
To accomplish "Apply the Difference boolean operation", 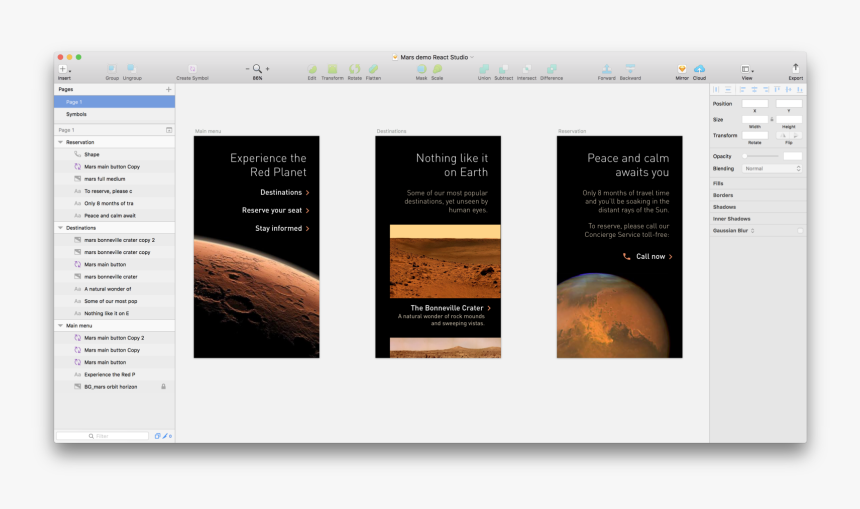I will click(552, 69).
